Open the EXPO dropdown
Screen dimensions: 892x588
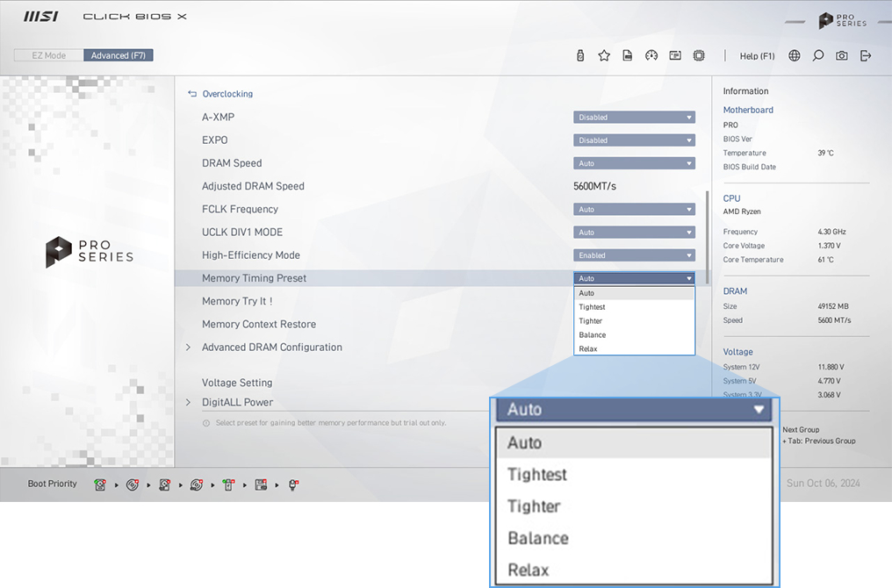634,140
